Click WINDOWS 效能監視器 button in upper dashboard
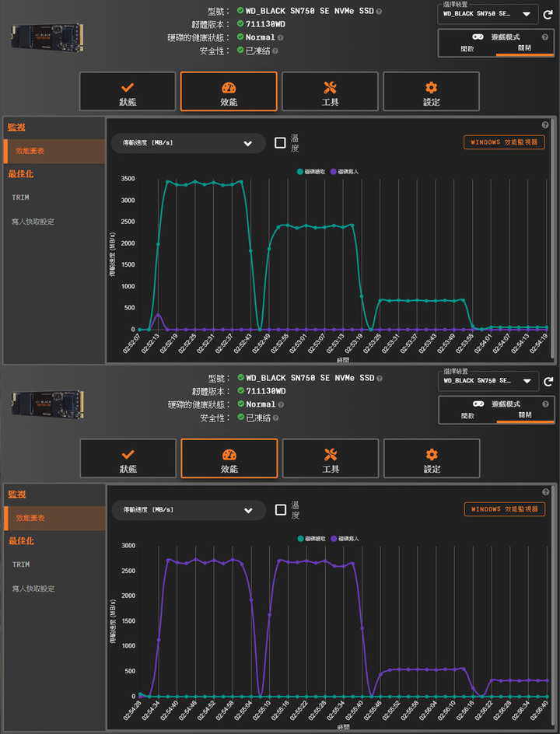560x734 pixels. 504,142
